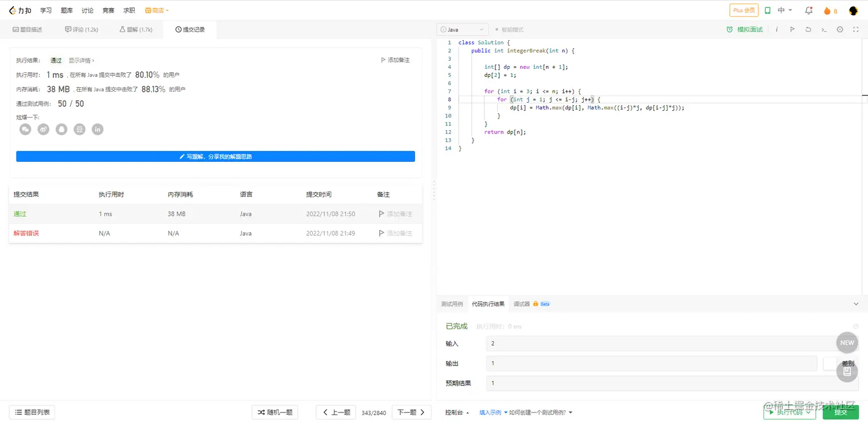Click 添加备注 in the result summary
This screenshot has width=868, height=424.
pyautogui.click(x=396, y=60)
